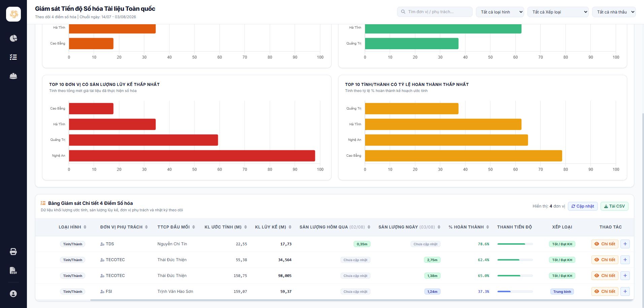This screenshot has width=644, height=308.
Task: Click the 'Tải CSV' download button
Action: [614, 206]
